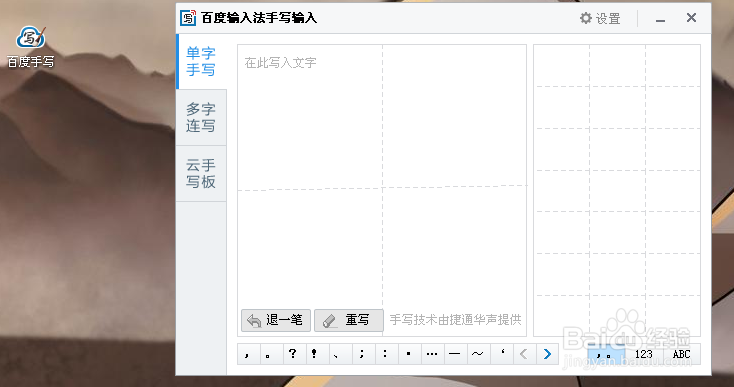Screen dimensions: 734x387
Task: Insert the Chinese period 。 key
Action: click(x=272, y=354)
